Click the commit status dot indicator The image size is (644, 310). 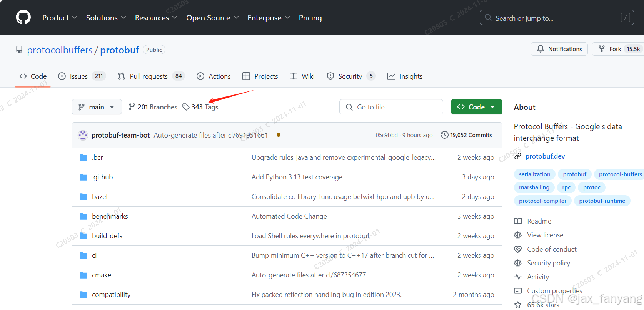279,135
